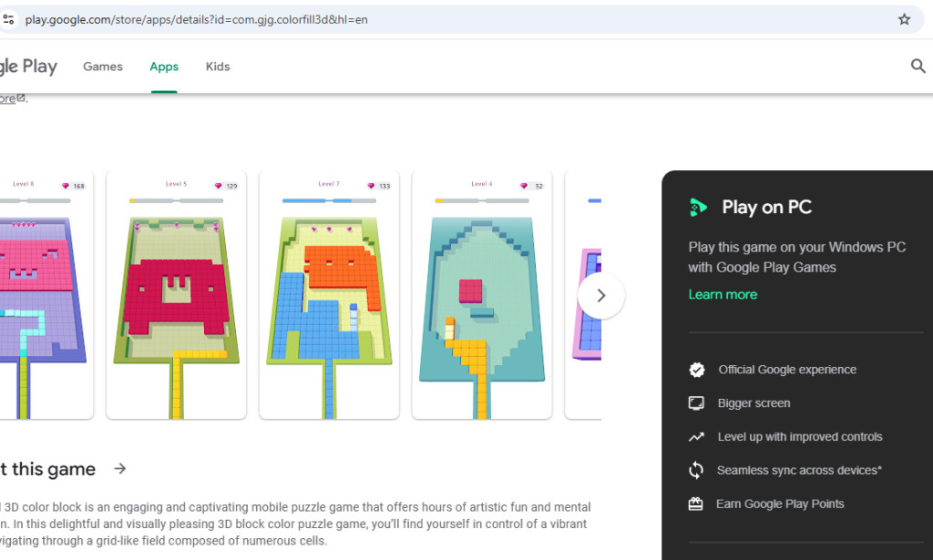This screenshot has height=560, width=933.
Task: Click the Bigger screen monitor icon
Action: 697,402
